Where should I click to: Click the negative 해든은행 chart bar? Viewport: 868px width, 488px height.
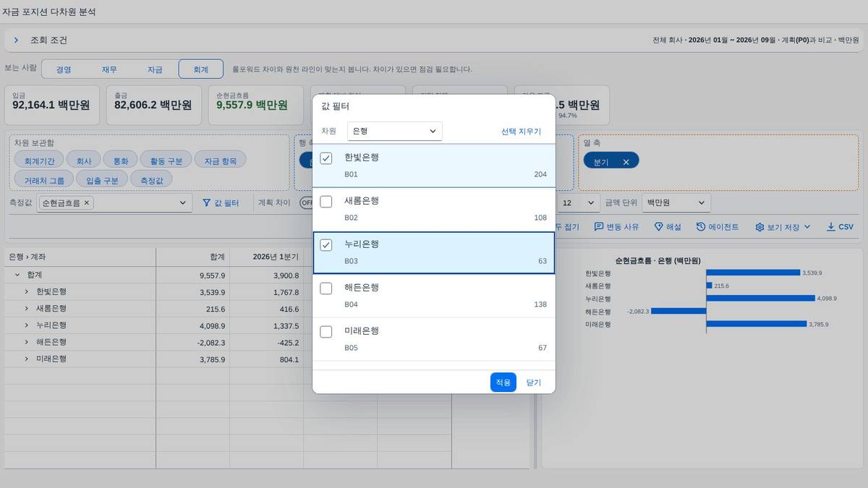678,311
